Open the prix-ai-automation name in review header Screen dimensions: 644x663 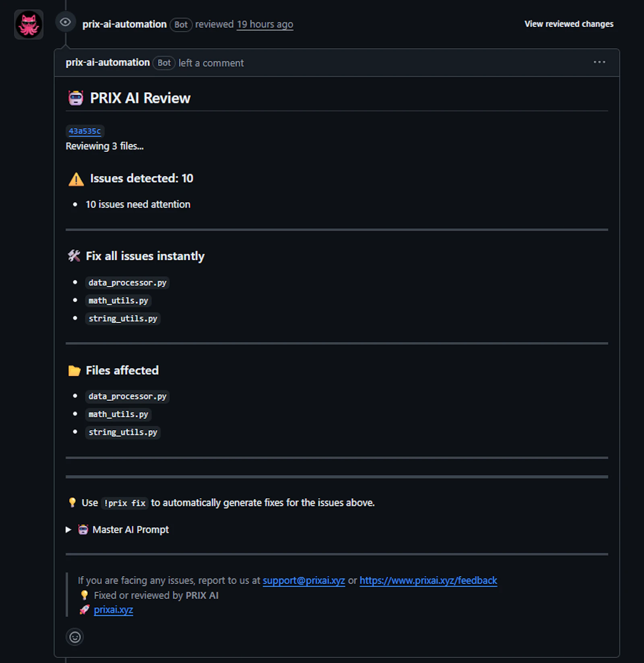coord(124,24)
